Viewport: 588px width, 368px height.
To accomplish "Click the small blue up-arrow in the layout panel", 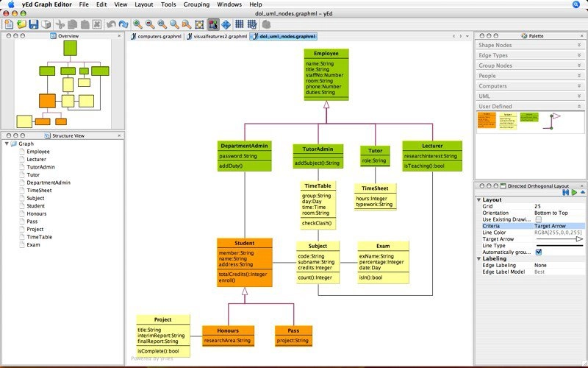I will [583, 192].
